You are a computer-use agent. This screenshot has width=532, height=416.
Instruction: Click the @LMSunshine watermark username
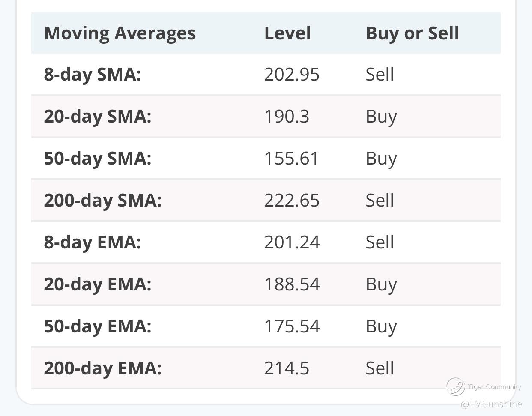[491, 404]
